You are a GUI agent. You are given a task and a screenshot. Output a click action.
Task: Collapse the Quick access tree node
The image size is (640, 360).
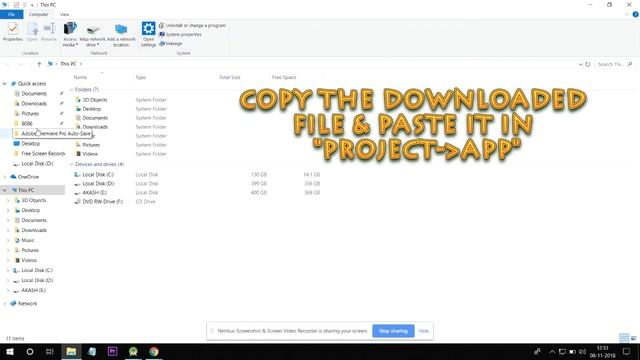click(x=4, y=84)
